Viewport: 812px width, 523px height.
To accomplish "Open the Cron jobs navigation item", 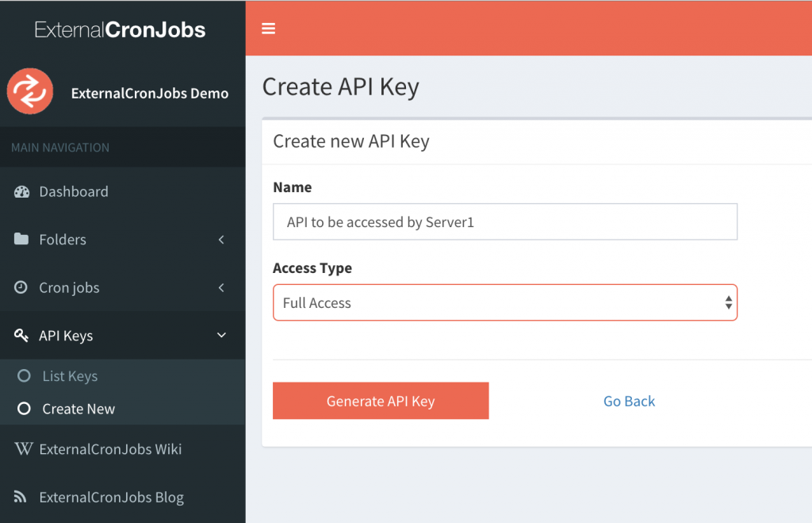I will [x=123, y=287].
